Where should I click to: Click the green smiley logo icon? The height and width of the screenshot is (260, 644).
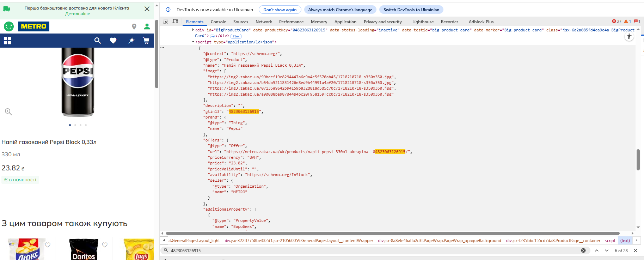tap(9, 26)
